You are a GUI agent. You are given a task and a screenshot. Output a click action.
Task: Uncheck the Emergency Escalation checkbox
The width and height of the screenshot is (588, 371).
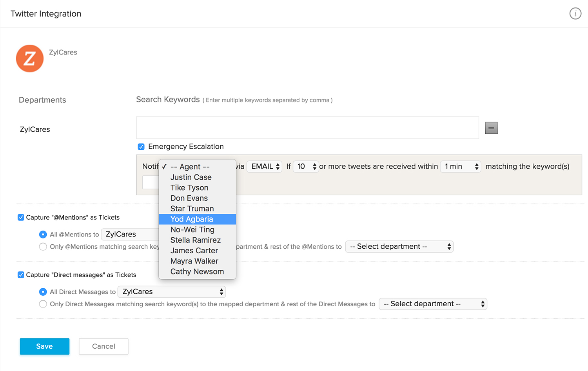pyautogui.click(x=141, y=147)
